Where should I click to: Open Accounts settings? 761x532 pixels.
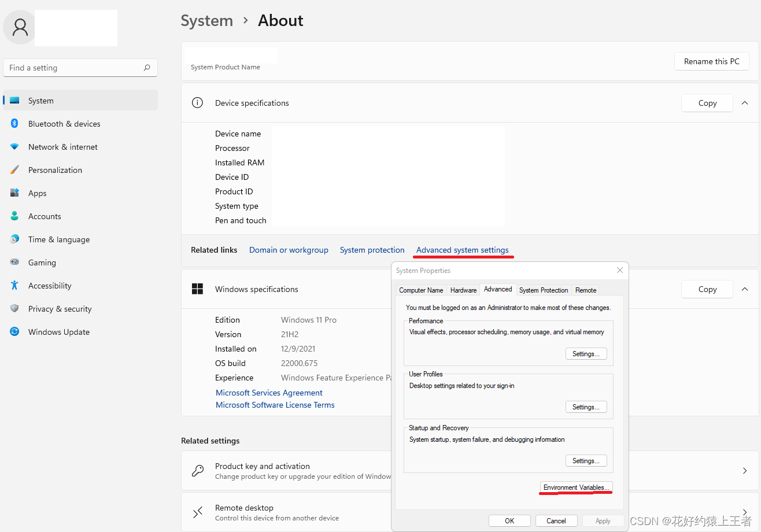coord(80,216)
